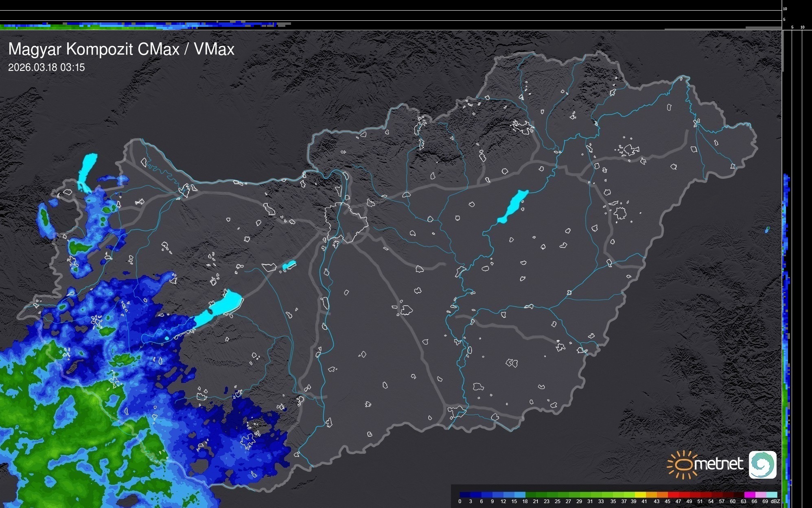Click the right-side VMax vertical profile strip
812x508 pixels.
click(787, 326)
